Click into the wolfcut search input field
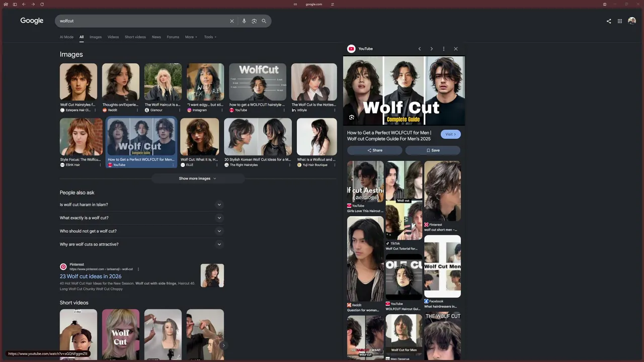The height and width of the screenshot is (362, 644). [143, 21]
